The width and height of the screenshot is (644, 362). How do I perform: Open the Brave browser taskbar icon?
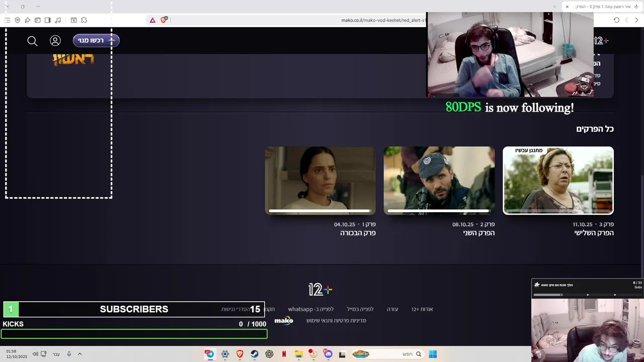click(x=240, y=354)
